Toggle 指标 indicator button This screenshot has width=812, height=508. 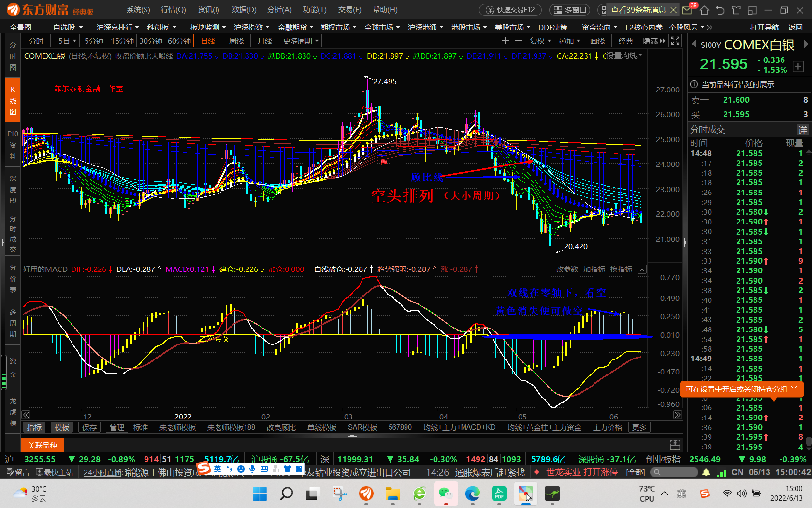pos(34,428)
